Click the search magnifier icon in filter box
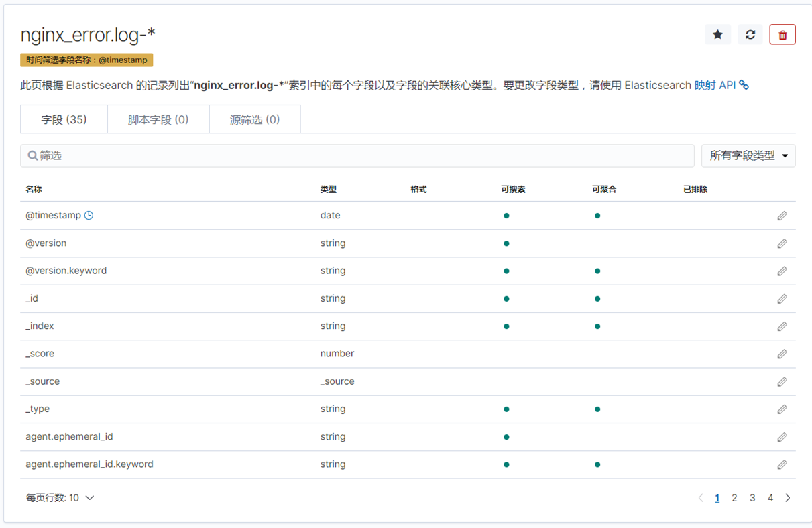Viewport: 812px width, 528px height. point(32,155)
